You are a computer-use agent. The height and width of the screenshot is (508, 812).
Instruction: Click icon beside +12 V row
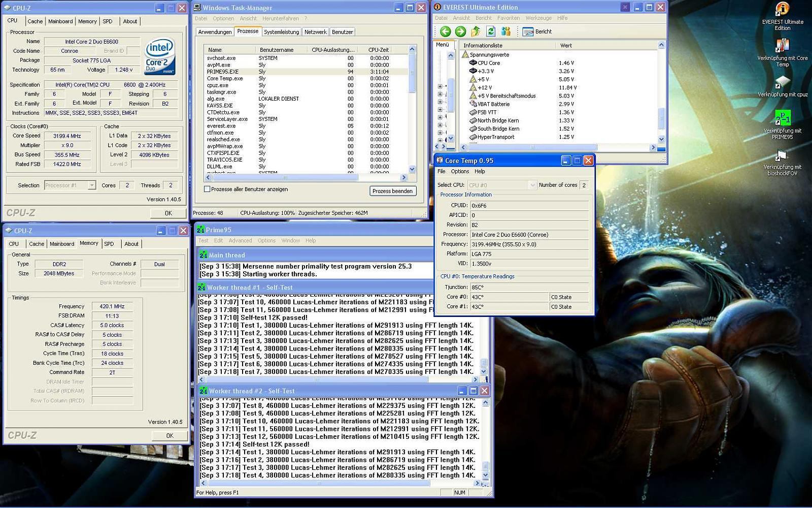coord(473,87)
